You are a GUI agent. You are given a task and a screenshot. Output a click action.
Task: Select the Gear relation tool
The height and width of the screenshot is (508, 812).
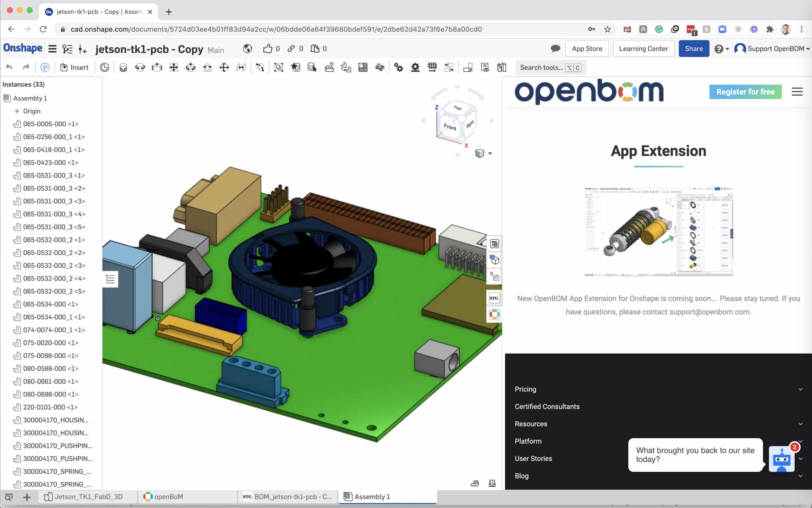point(399,68)
